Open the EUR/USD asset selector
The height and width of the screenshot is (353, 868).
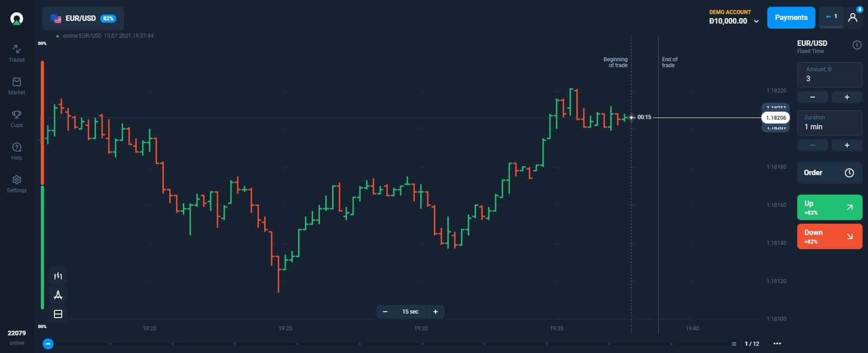[83, 19]
